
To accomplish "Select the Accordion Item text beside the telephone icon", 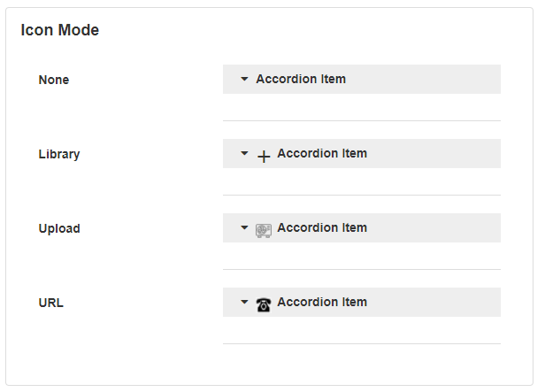I will point(322,303).
